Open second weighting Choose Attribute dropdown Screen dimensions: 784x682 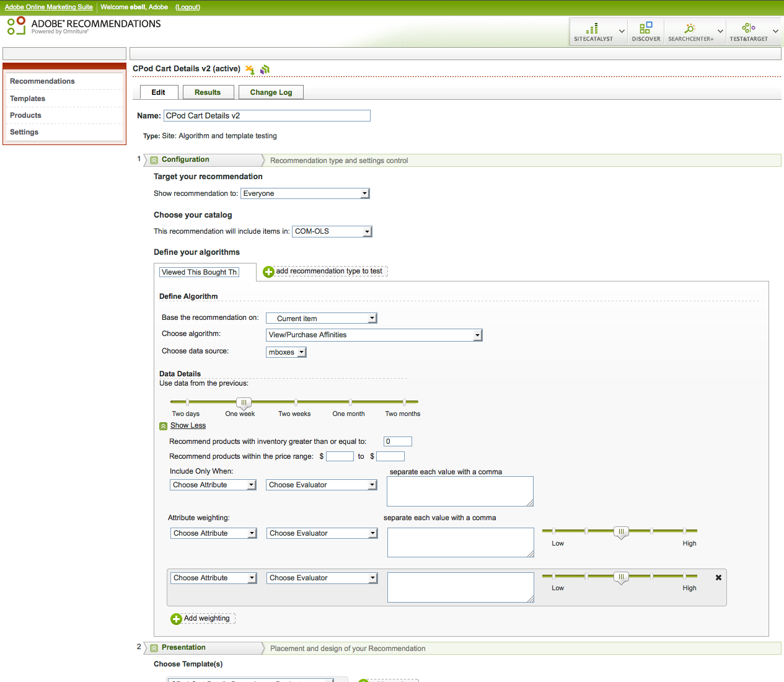[214, 578]
